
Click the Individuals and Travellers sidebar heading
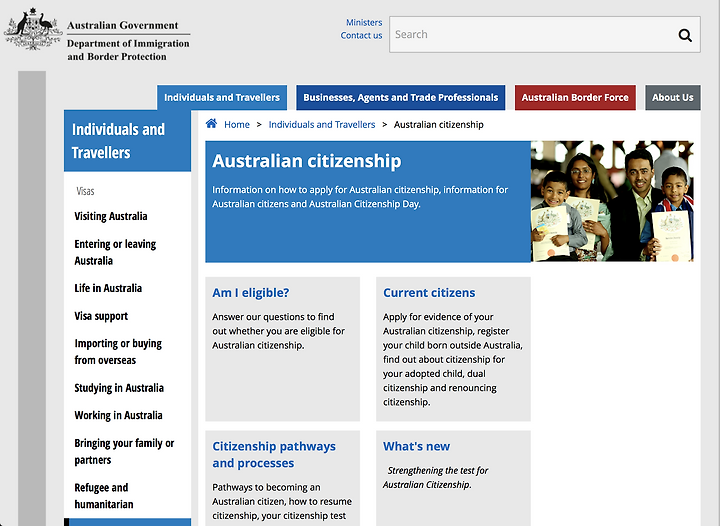118,140
